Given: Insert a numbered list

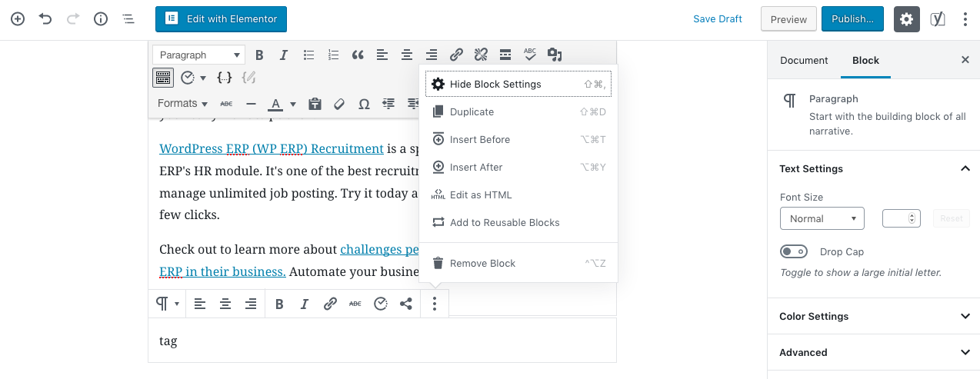Looking at the screenshot, I should pos(333,55).
